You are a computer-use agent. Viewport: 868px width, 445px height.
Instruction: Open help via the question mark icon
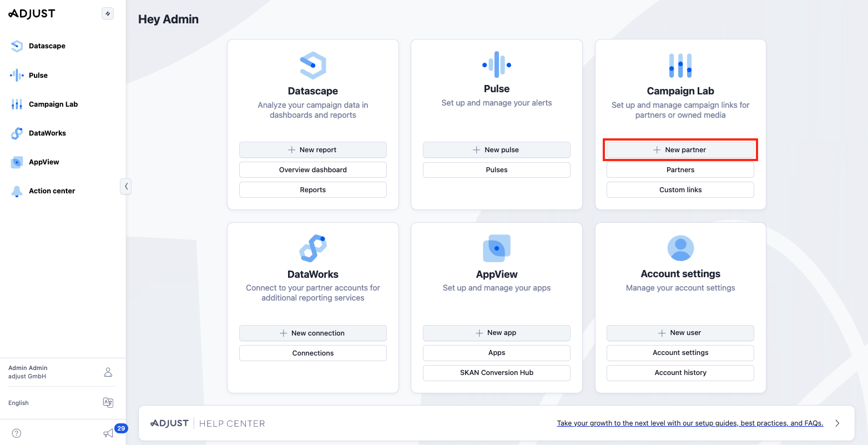[17, 433]
